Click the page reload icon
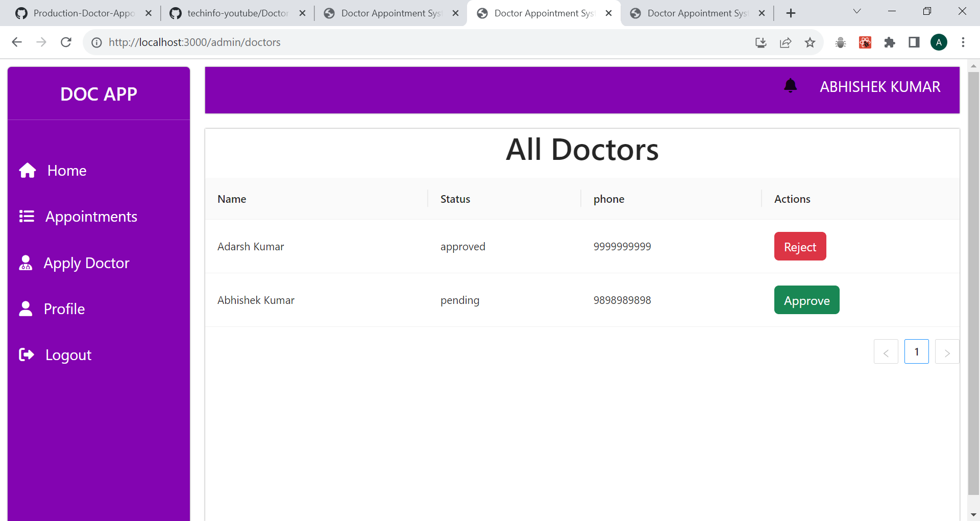980x521 pixels. click(66, 42)
